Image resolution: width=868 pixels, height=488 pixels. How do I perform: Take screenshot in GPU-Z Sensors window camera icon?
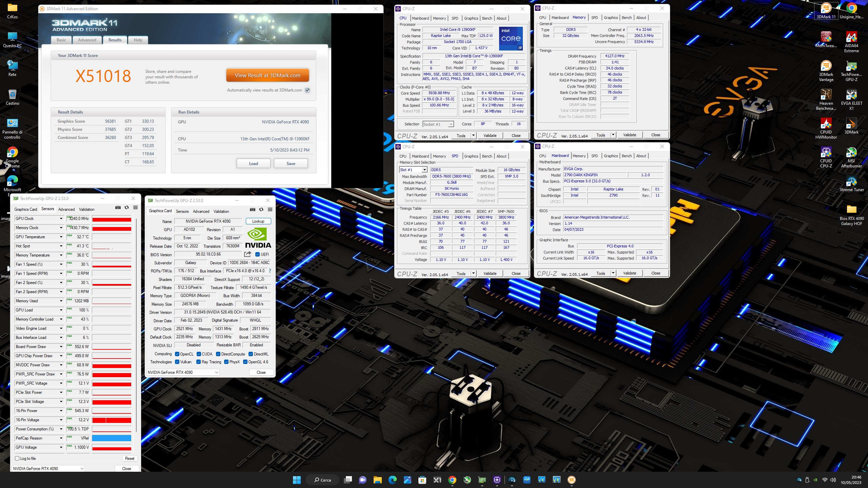[x=118, y=207]
